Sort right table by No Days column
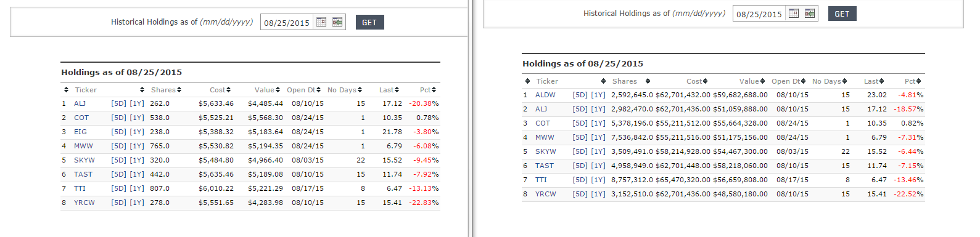Screen dimensions: 980x237 pyautogui.click(x=830, y=81)
